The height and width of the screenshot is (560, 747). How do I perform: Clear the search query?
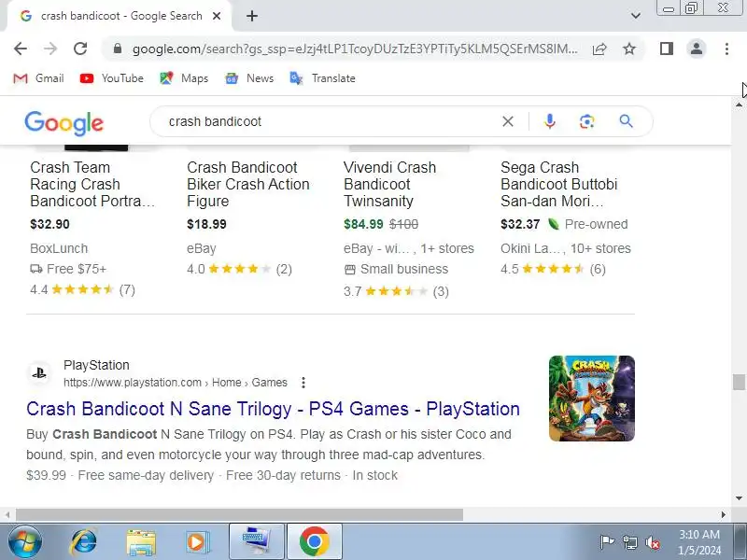click(x=508, y=121)
